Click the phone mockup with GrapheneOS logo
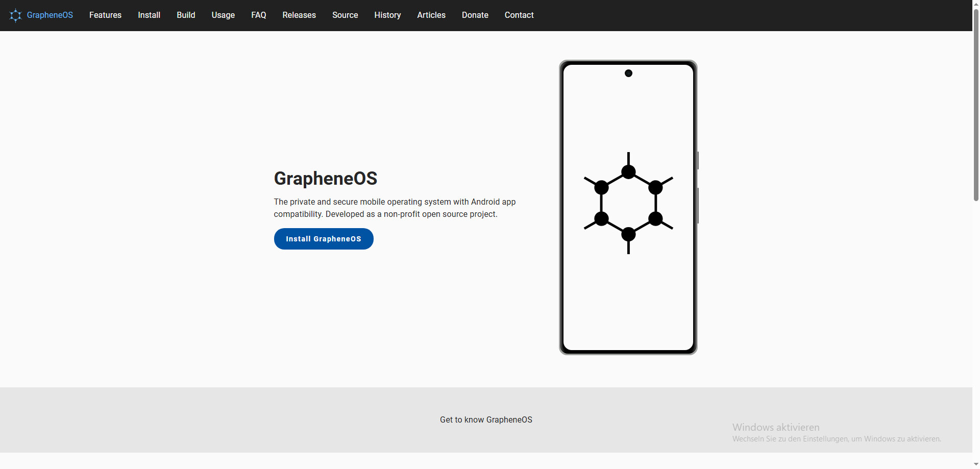The image size is (980, 469). pyautogui.click(x=628, y=207)
